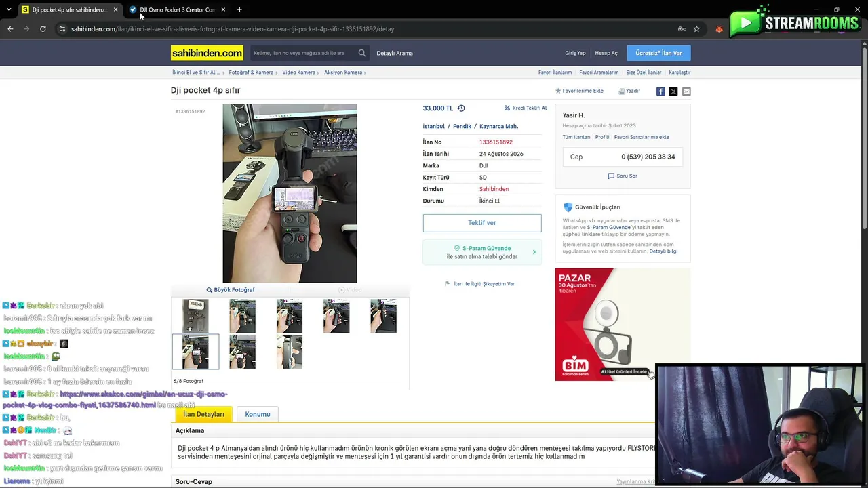
Task: Click the search input field
Action: pos(303,53)
